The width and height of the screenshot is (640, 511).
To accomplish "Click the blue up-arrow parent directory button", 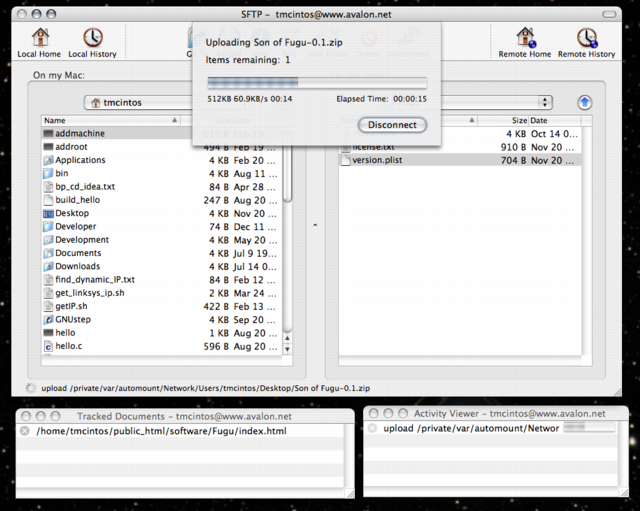I will click(x=584, y=102).
